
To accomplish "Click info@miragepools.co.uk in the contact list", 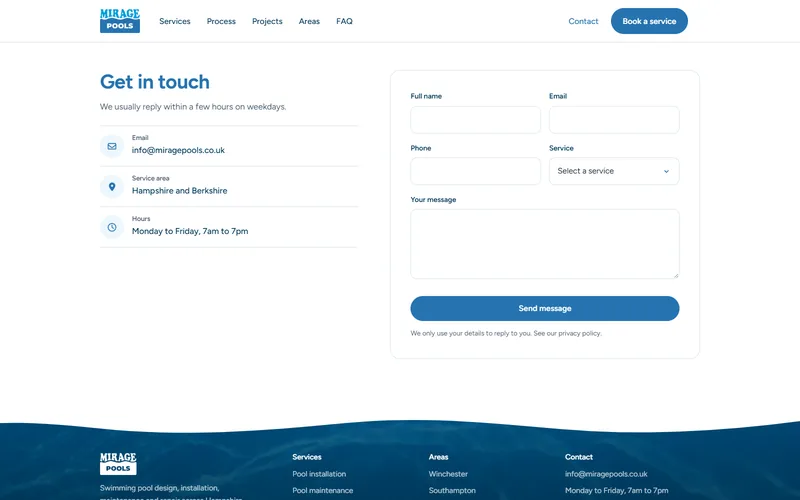I will tap(178, 150).
